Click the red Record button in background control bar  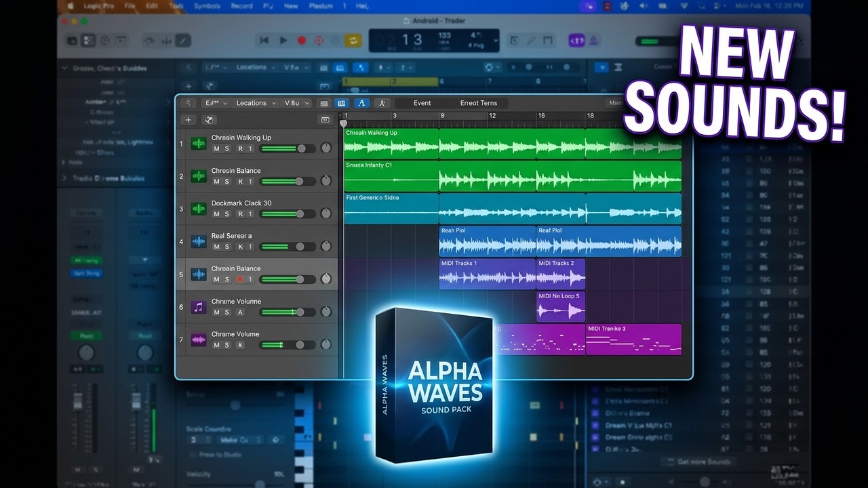pyautogui.click(x=302, y=41)
